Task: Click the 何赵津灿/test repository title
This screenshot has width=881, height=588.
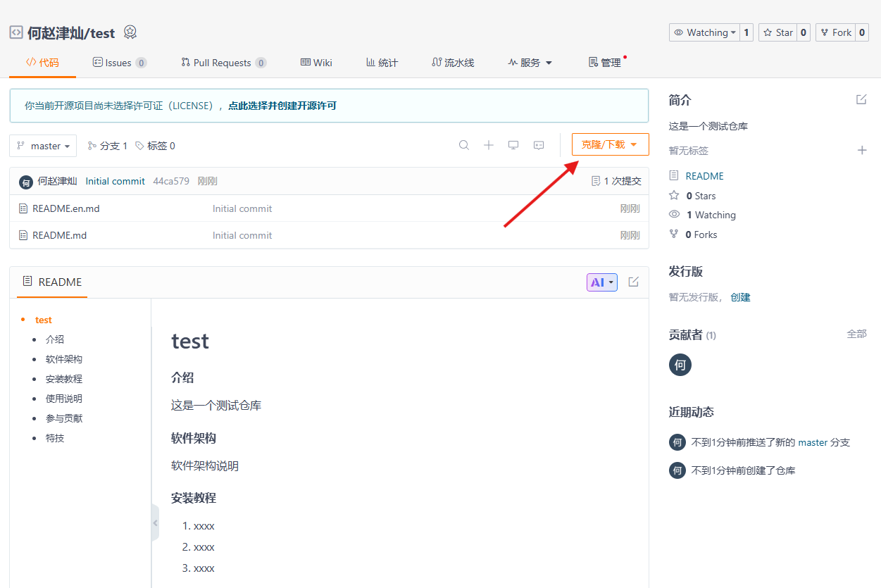Action: (71, 32)
